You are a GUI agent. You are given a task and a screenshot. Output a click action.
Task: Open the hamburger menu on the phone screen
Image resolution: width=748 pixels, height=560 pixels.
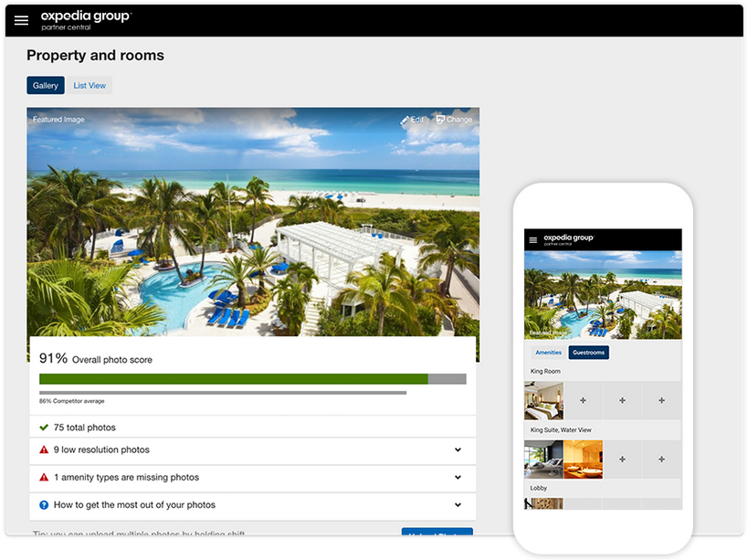coord(533,240)
